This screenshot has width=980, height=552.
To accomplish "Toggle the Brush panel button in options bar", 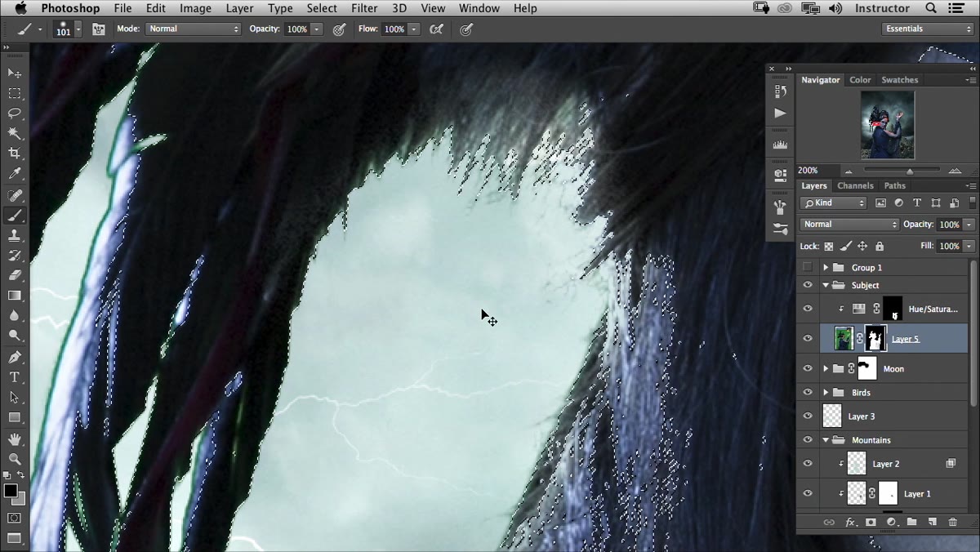I will [x=99, y=29].
